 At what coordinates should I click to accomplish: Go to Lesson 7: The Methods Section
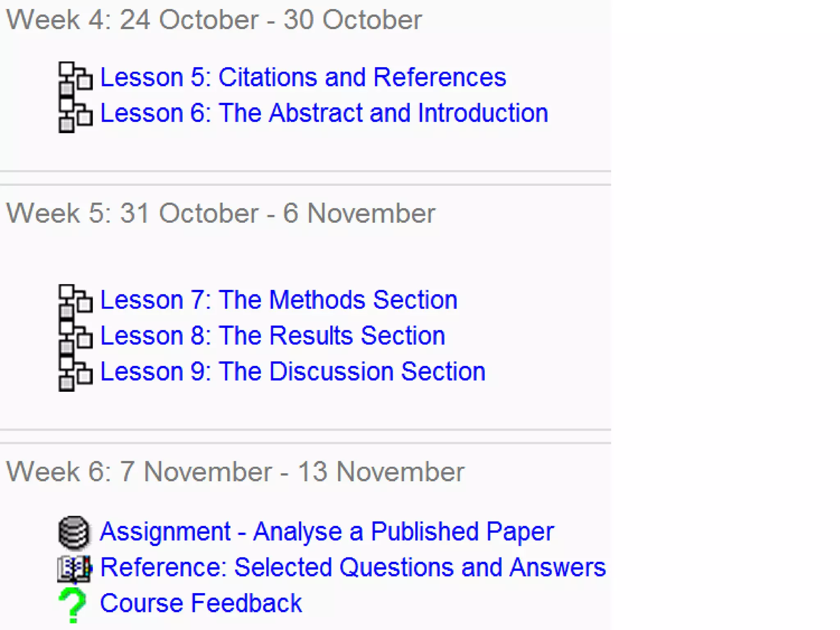[x=278, y=300]
